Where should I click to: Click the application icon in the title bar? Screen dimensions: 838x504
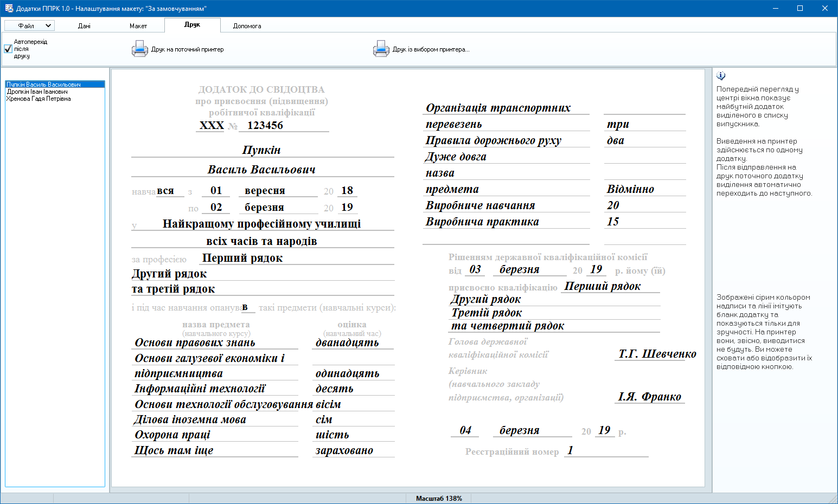[9, 9]
